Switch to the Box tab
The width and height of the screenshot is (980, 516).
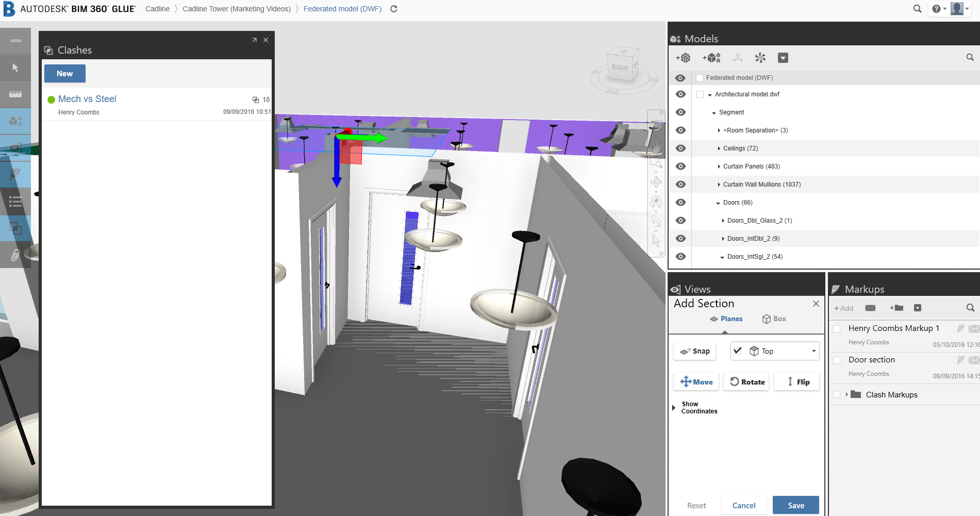pyautogui.click(x=774, y=319)
